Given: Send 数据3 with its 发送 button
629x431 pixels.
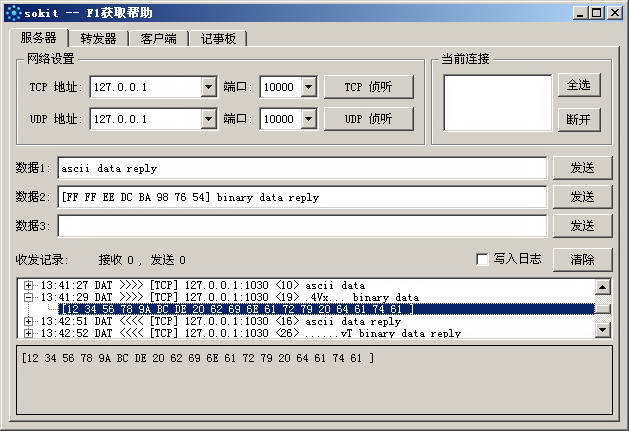Looking at the screenshot, I should tap(582, 226).
